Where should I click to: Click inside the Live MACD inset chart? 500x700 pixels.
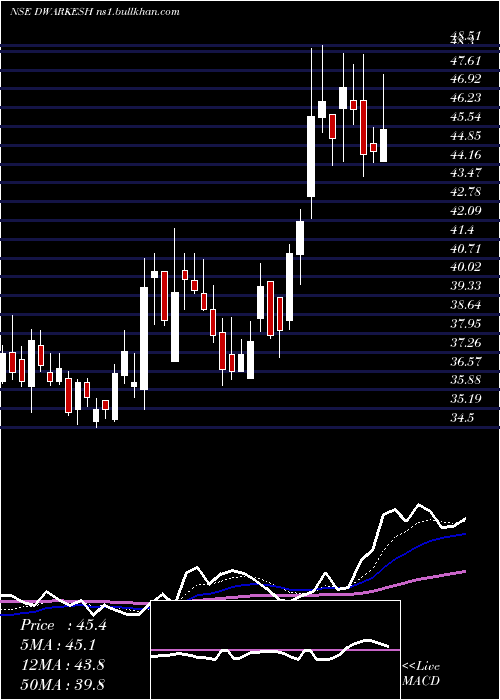pyautogui.click(x=275, y=650)
